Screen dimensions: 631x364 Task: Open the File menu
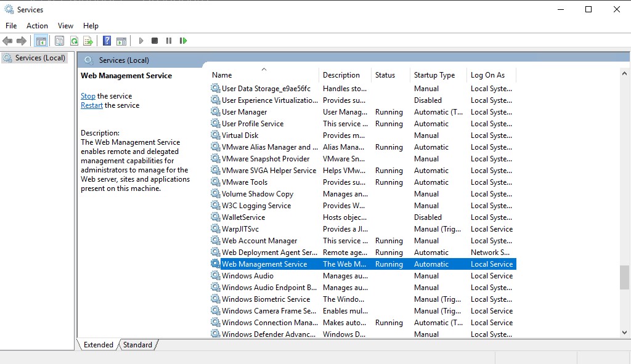pos(11,26)
